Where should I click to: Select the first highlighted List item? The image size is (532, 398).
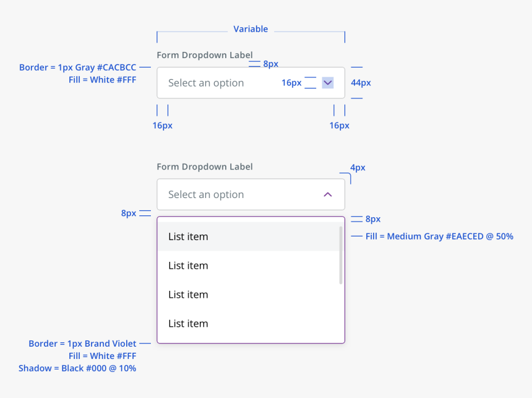click(x=188, y=236)
